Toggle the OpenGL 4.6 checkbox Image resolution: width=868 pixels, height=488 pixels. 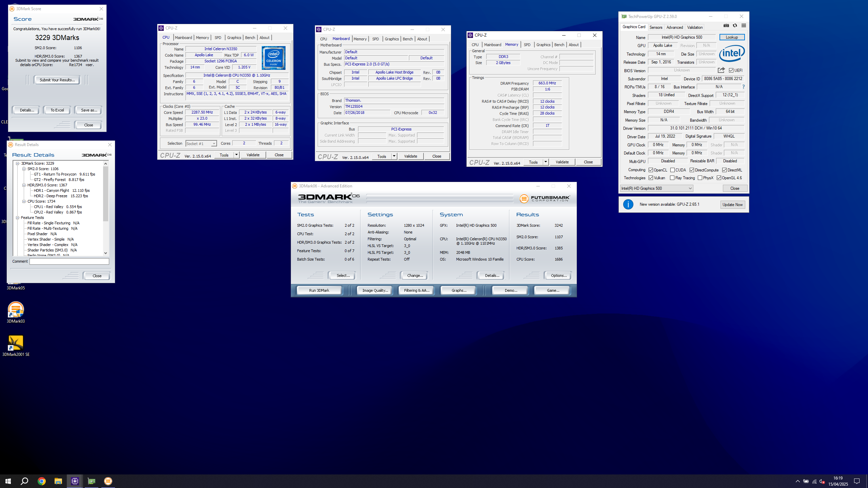coord(719,178)
